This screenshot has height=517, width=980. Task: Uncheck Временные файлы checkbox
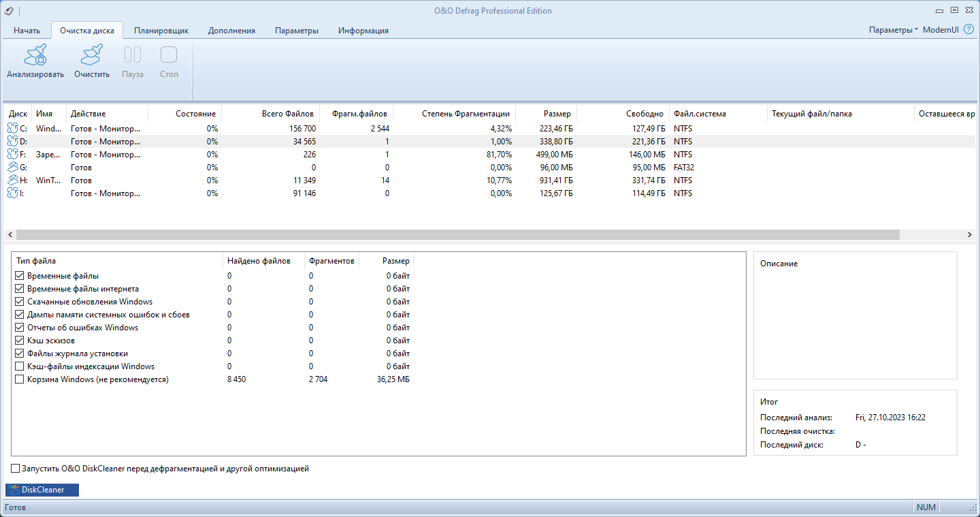pos(19,276)
